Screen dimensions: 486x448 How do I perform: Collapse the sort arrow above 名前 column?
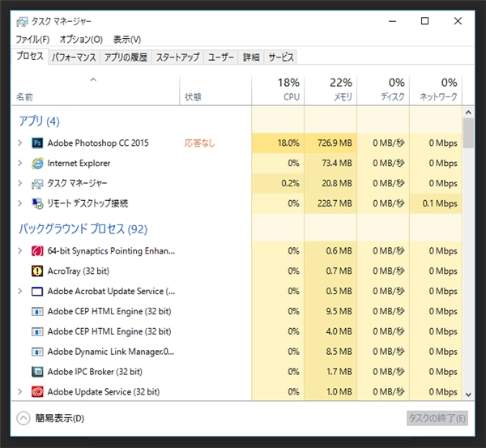93,79
